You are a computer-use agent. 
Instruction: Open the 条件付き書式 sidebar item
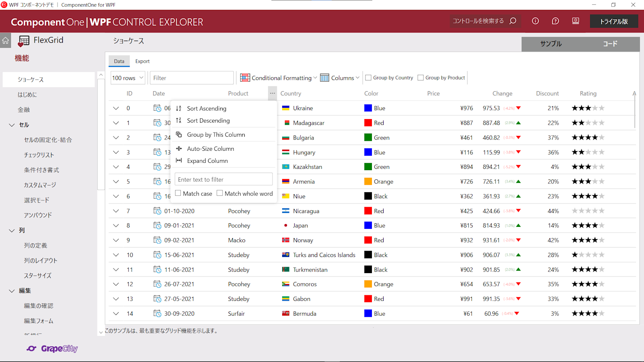(41, 170)
